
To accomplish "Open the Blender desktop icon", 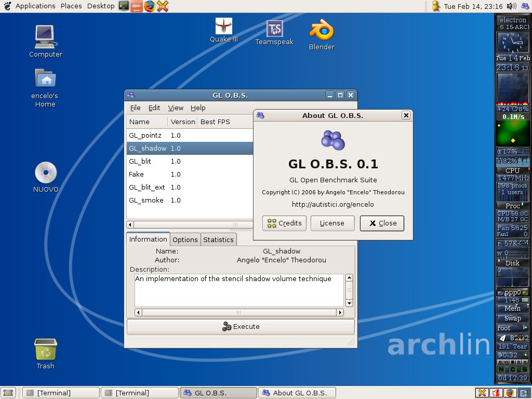I will pos(322,31).
